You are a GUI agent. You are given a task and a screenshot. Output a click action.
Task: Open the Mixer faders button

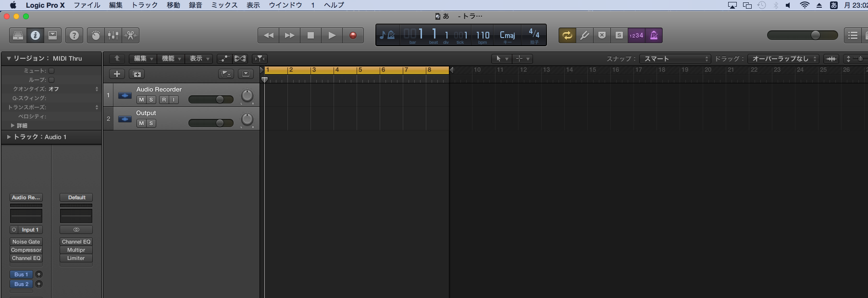coord(113,35)
